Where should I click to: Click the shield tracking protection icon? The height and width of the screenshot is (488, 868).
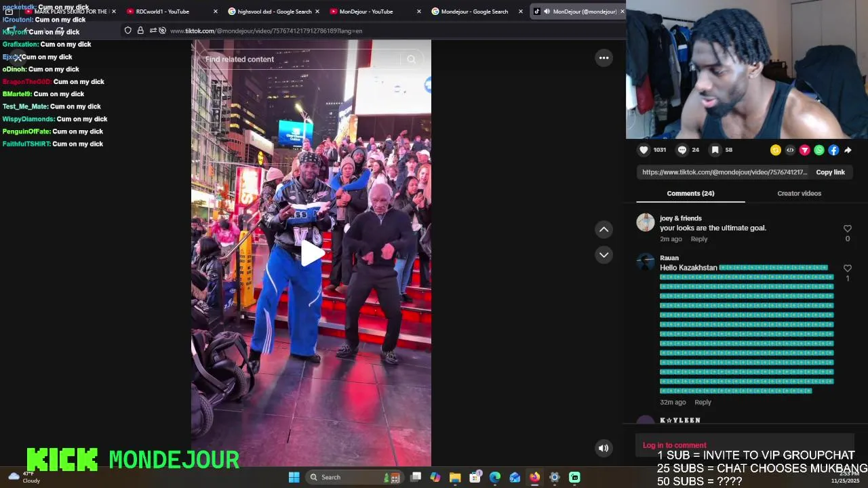[x=127, y=30]
